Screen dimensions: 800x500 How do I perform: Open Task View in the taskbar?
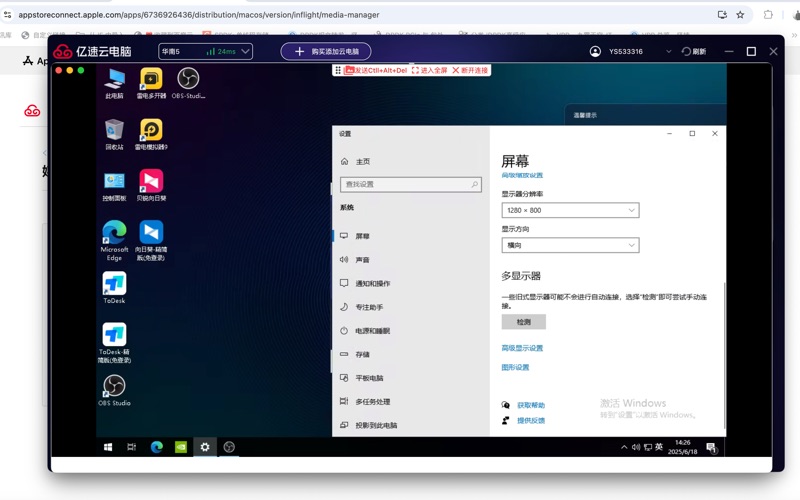pos(132,447)
